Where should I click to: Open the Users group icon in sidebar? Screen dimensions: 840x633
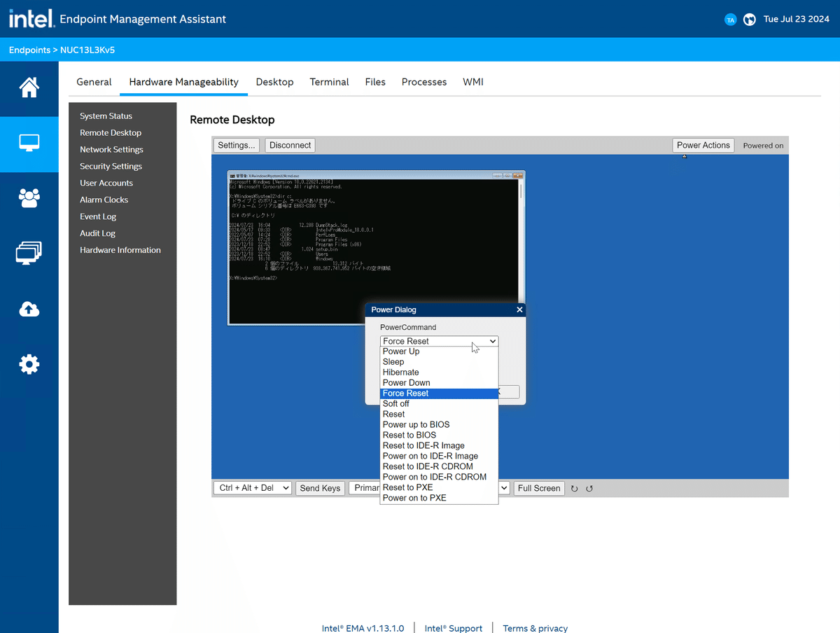pos(29,198)
